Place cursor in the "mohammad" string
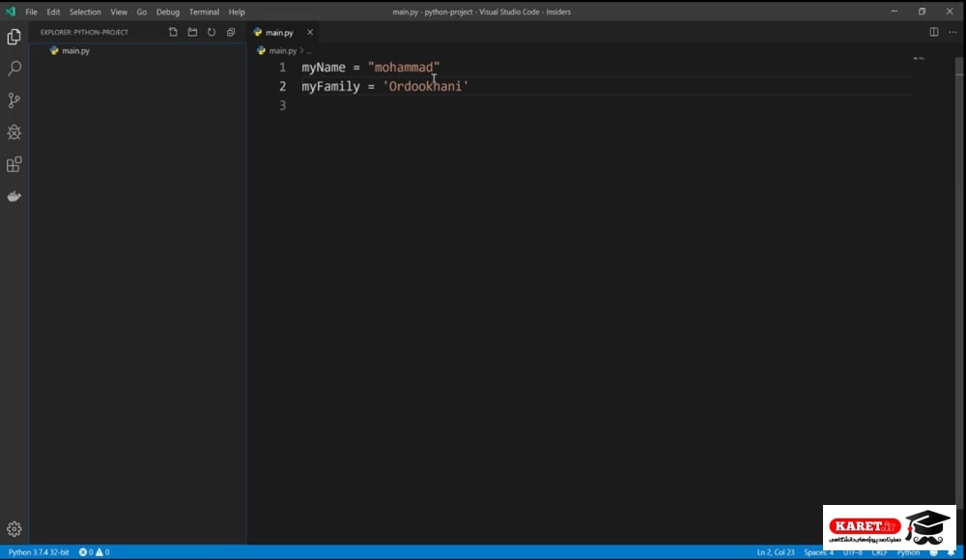 coord(404,68)
